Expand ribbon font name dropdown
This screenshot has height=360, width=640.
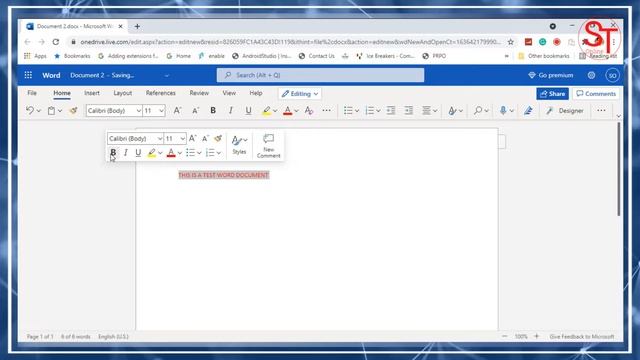click(x=139, y=111)
